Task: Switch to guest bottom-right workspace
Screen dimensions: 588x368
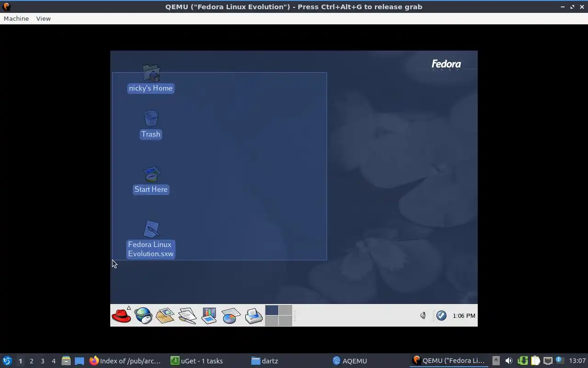Action: [x=285, y=321]
